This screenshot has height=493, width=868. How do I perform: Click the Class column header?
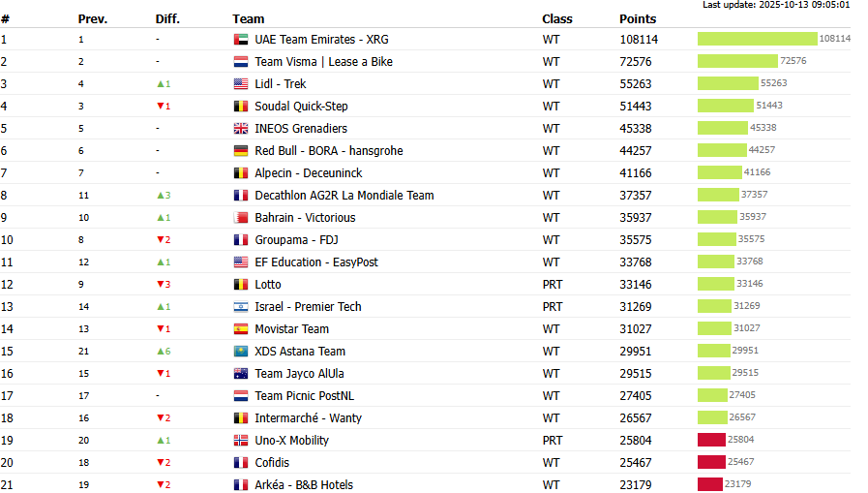click(x=557, y=19)
